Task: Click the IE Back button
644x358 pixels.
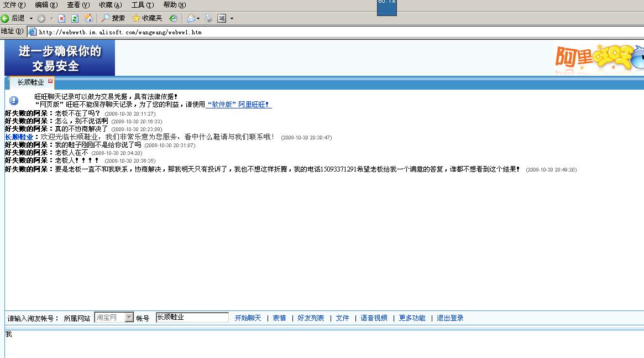Action: click(x=13, y=18)
